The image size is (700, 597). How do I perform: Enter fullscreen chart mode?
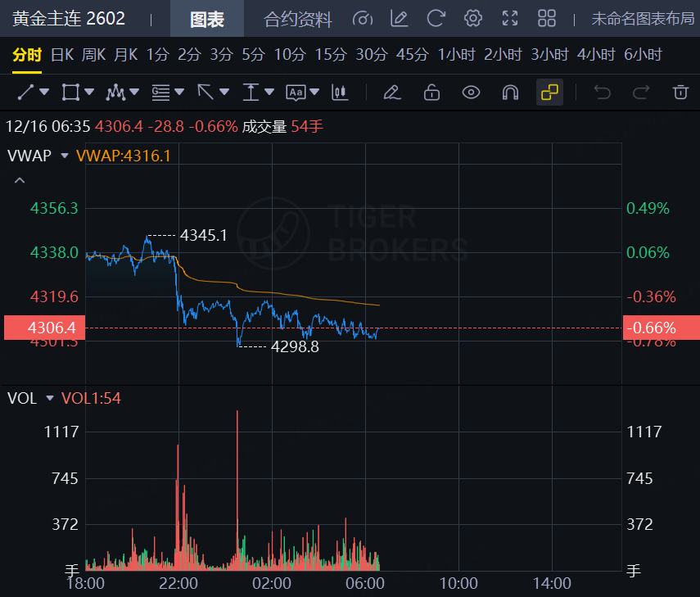click(510, 19)
